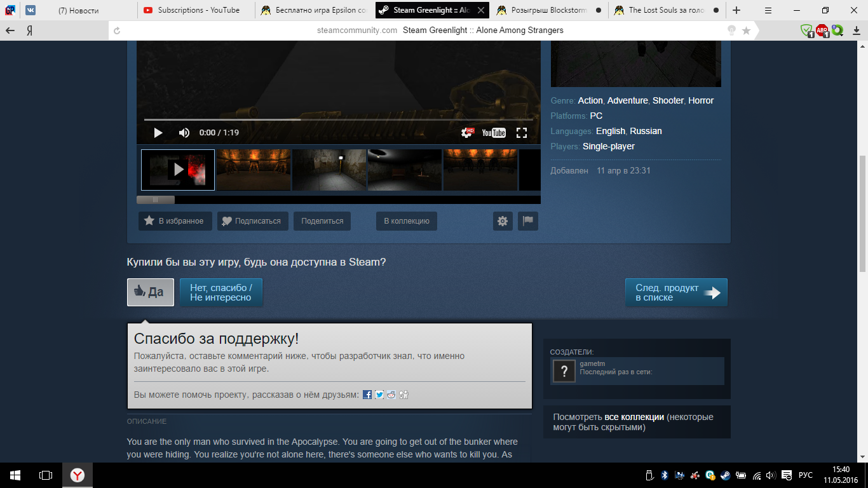Image resolution: width=868 pixels, height=488 pixels.
Task: Click the Поделиться share button
Action: (x=322, y=221)
